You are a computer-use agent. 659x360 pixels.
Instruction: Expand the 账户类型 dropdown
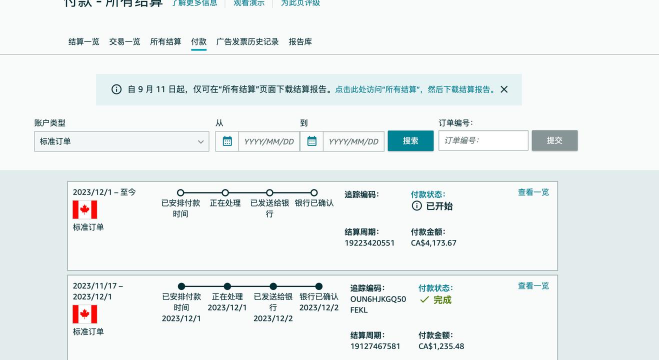pos(121,142)
